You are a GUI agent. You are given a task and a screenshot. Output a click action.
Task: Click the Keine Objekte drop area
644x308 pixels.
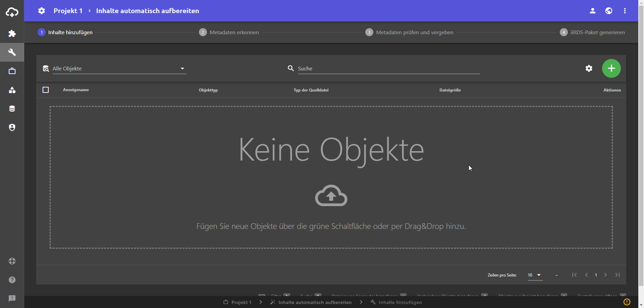click(x=331, y=177)
